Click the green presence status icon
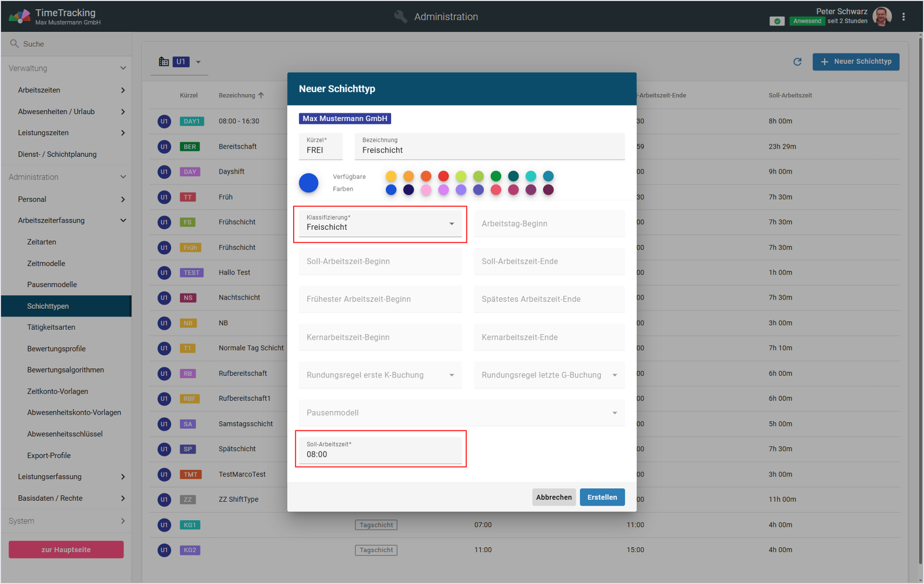The width and height of the screenshot is (924, 584). [x=777, y=21]
